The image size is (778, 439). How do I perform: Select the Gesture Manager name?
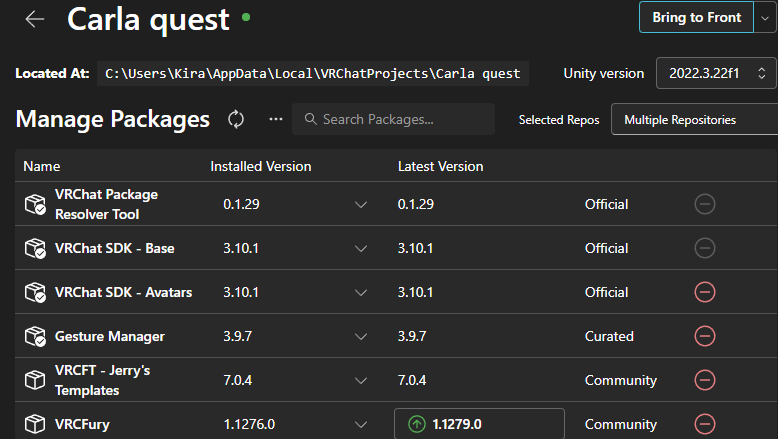point(110,336)
